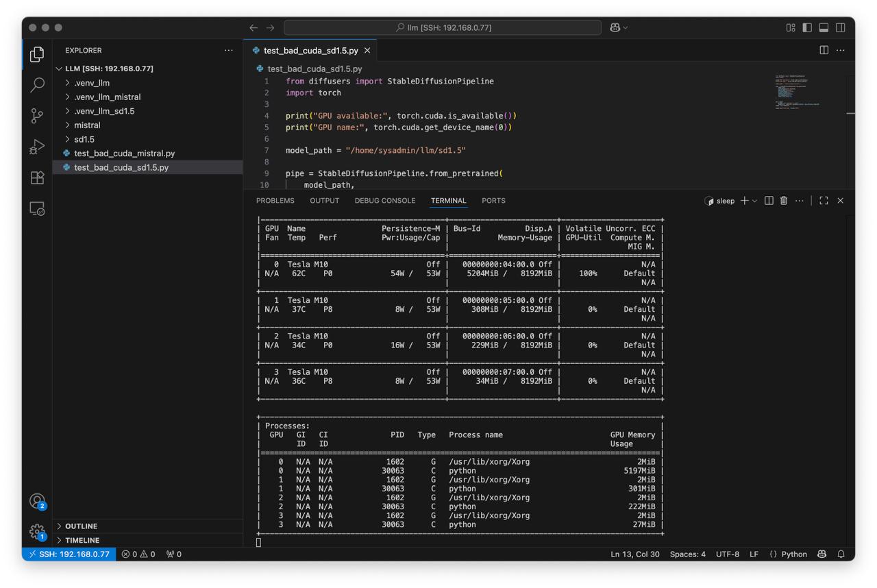Click the sleep terminal process label
This screenshot has width=877, height=588.
[719, 201]
